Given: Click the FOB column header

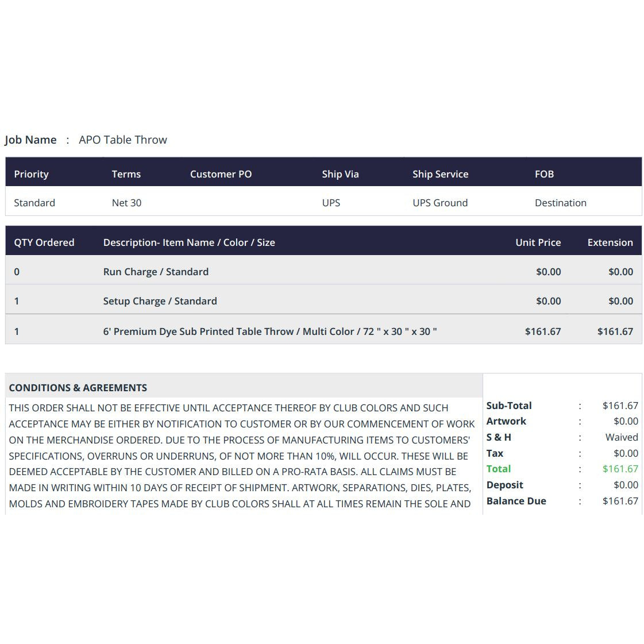Looking at the screenshot, I should [544, 174].
